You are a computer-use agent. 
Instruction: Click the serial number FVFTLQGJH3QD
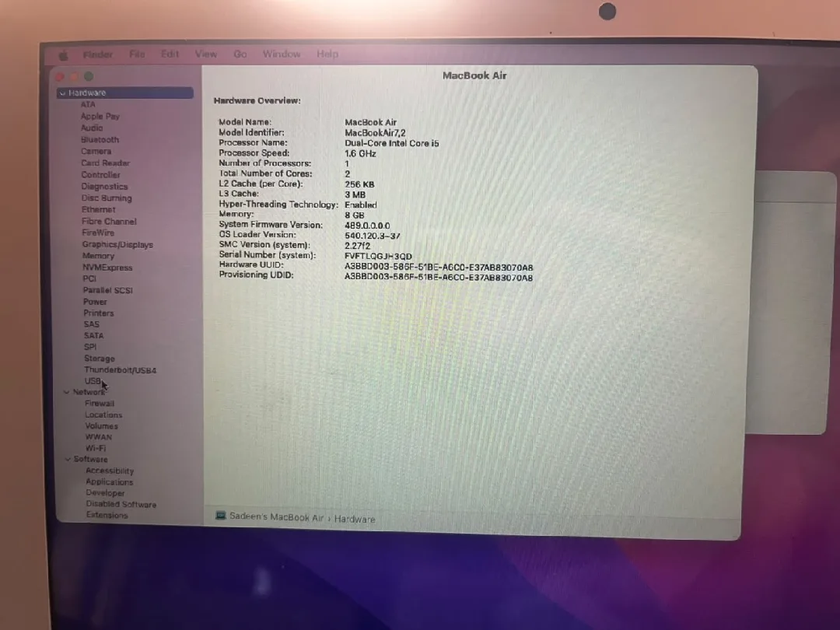[378, 256]
